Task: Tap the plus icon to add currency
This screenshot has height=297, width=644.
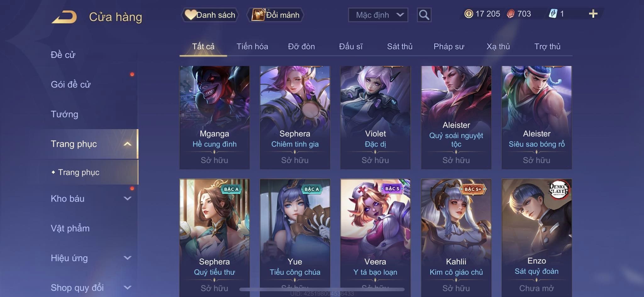Action: 593,13
